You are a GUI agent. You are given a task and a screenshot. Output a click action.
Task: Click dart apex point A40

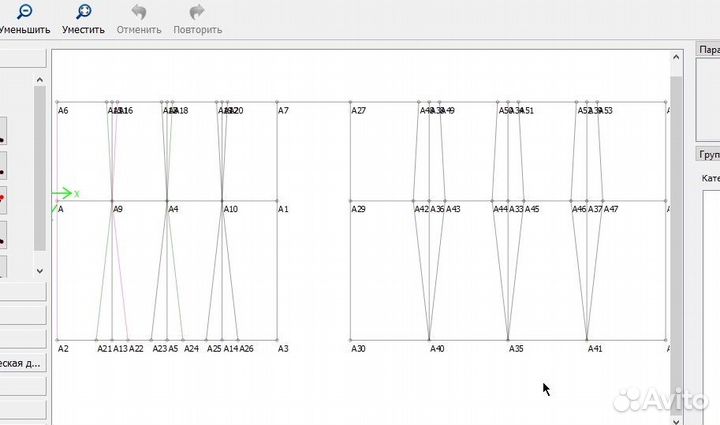point(430,341)
